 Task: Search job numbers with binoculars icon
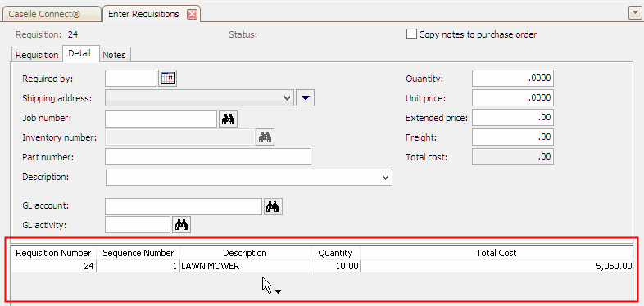click(228, 119)
